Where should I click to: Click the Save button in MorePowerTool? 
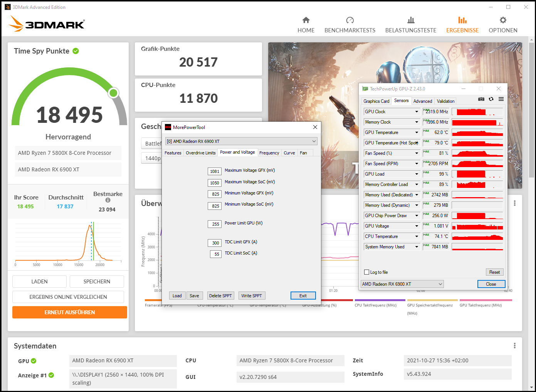point(194,296)
